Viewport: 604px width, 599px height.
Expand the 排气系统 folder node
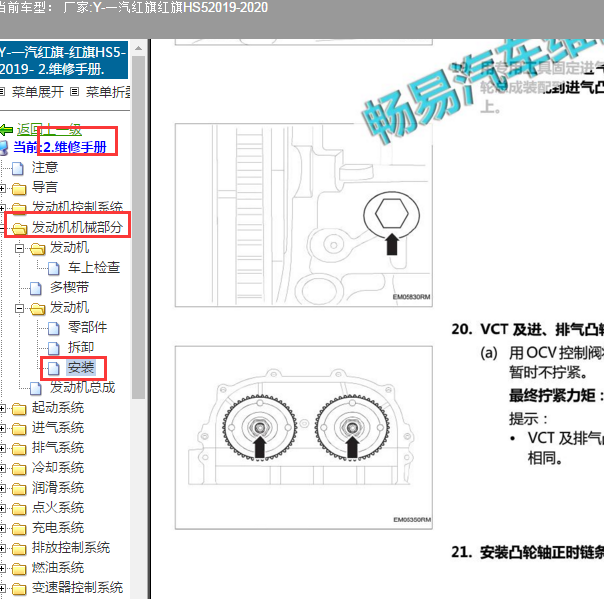pyautogui.click(x=2, y=449)
